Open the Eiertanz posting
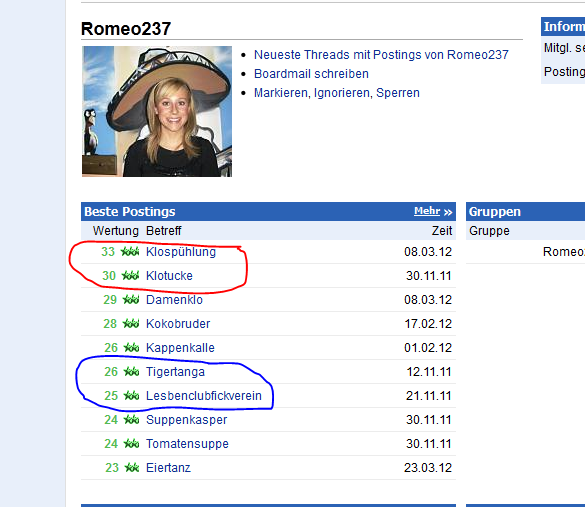 pos(168,467)
